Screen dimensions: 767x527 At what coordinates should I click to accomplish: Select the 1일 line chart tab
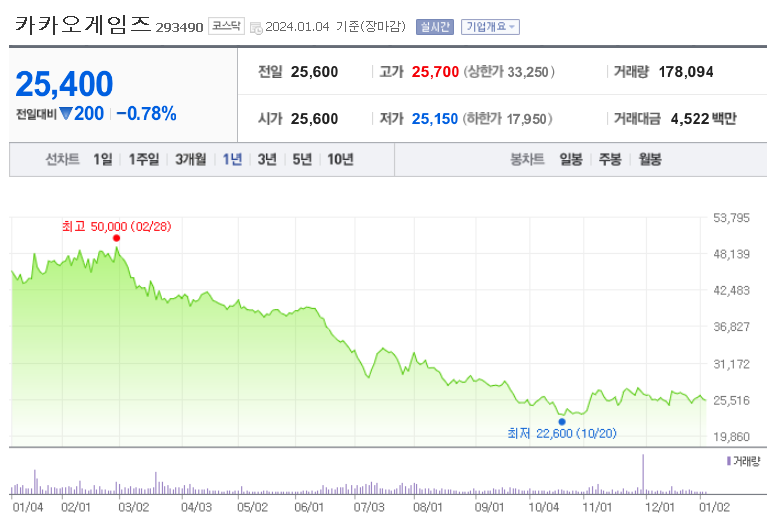click(103, 159)
